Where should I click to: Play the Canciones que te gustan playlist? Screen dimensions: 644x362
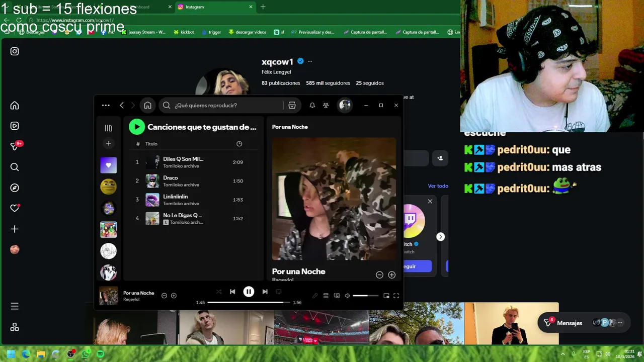click(136, 127)
